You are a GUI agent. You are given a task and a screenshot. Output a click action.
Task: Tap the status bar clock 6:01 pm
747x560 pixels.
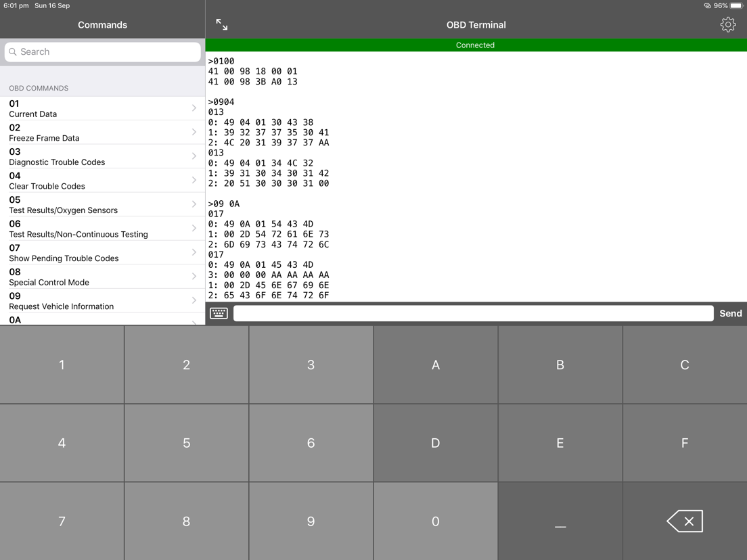coord(16,5)
